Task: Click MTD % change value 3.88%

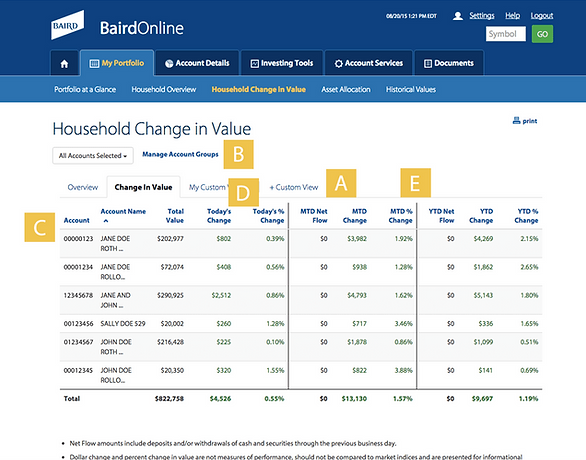Action: click(404, 370)
